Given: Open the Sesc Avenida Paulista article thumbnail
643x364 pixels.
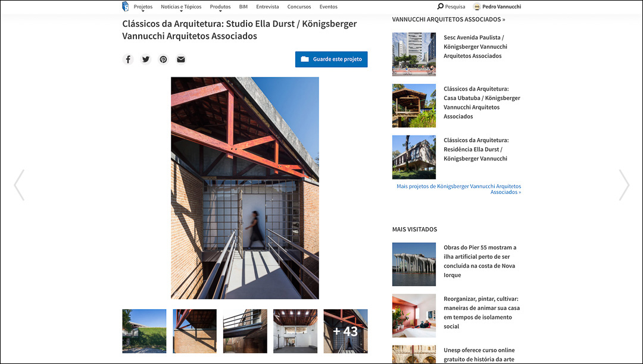Looking at the screenshot, I should 414,55.
